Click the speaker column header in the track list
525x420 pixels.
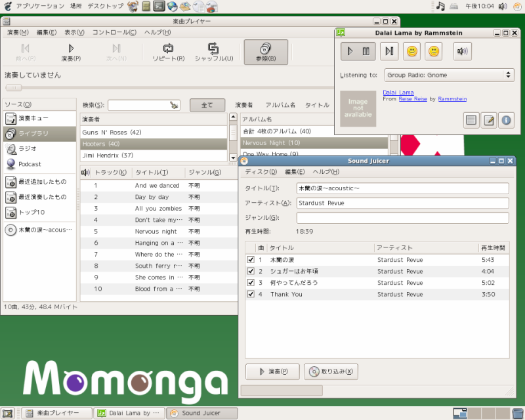click(x=85, y=173)
